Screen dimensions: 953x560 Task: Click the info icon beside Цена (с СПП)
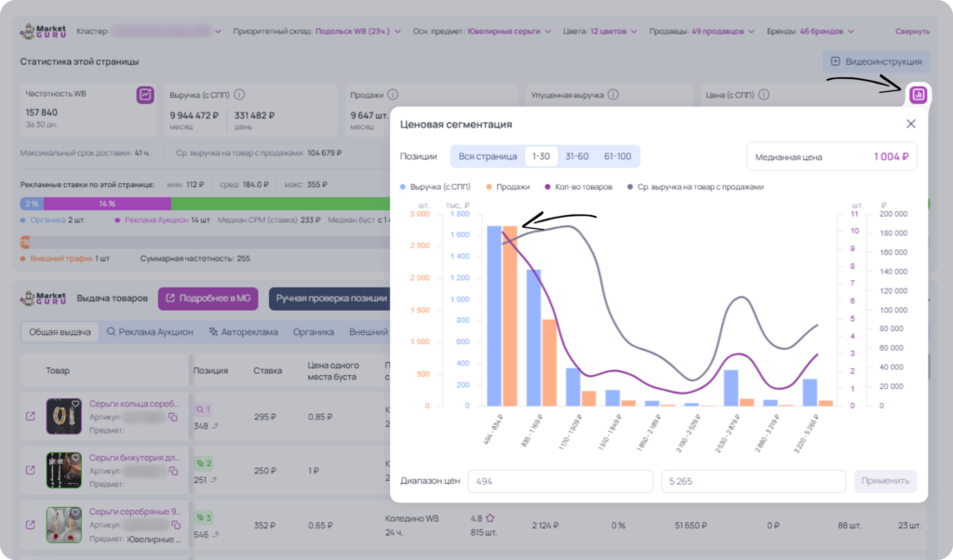coord(764,95)
